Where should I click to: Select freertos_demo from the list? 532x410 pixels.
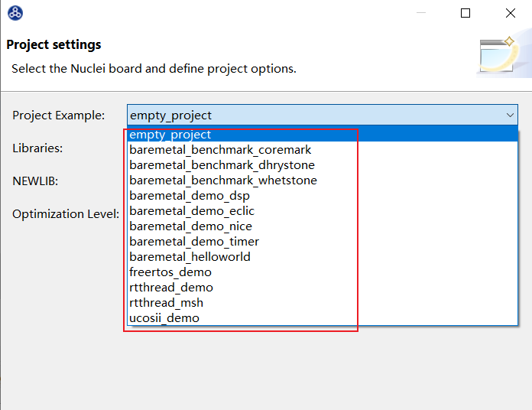(x=170, y=272)
